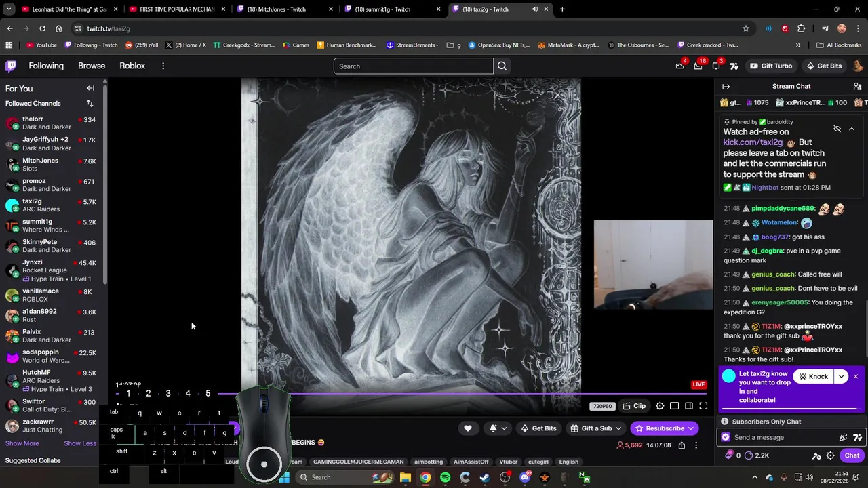
Task: Collapse Stream Chat panel arrow
Action: click(726, 87)
